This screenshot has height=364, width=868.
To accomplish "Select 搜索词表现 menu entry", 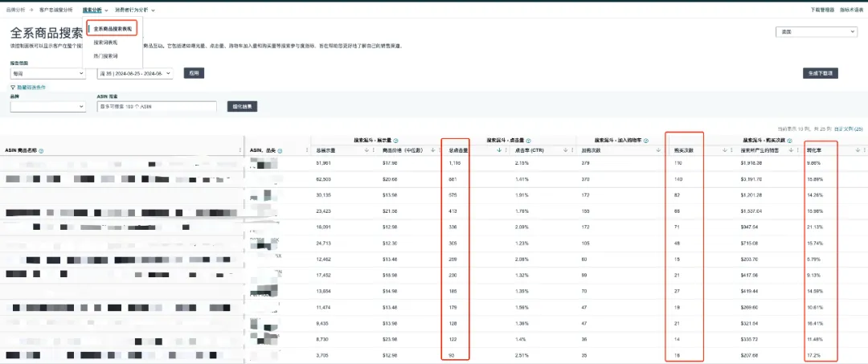I will [105, 42].
